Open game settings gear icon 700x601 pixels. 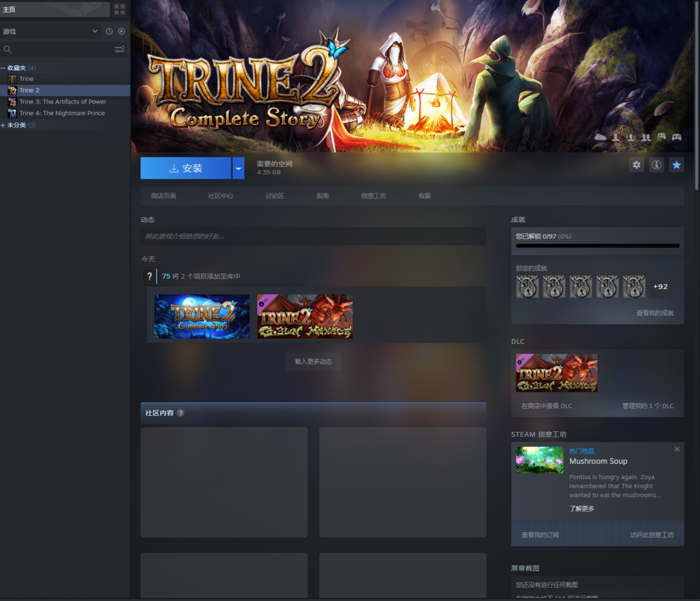636,165
